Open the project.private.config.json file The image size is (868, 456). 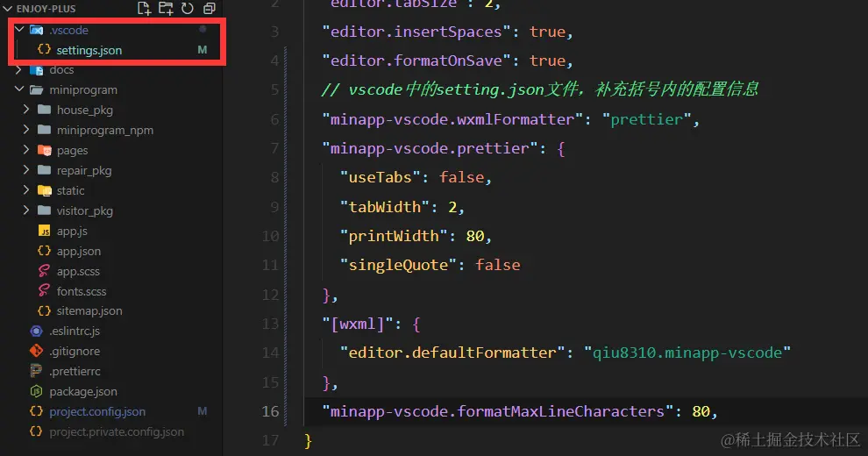pyautogui.click(x=117, y=431)
